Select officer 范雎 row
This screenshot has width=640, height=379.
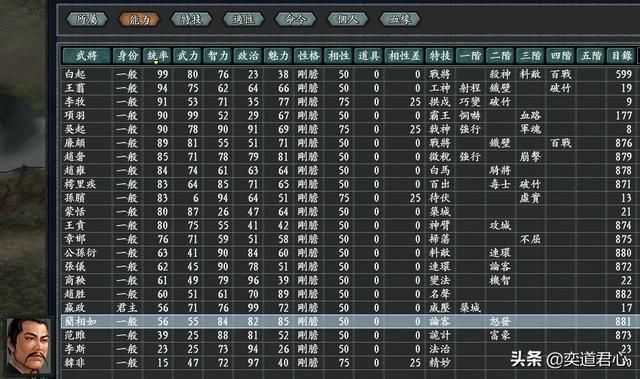click(x=349, y=335)
